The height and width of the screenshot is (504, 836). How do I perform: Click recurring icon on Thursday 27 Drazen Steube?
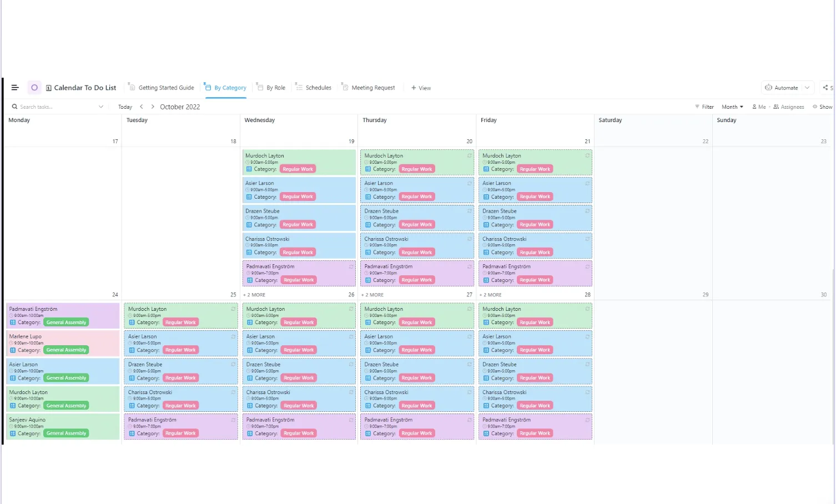pos(469,364)
